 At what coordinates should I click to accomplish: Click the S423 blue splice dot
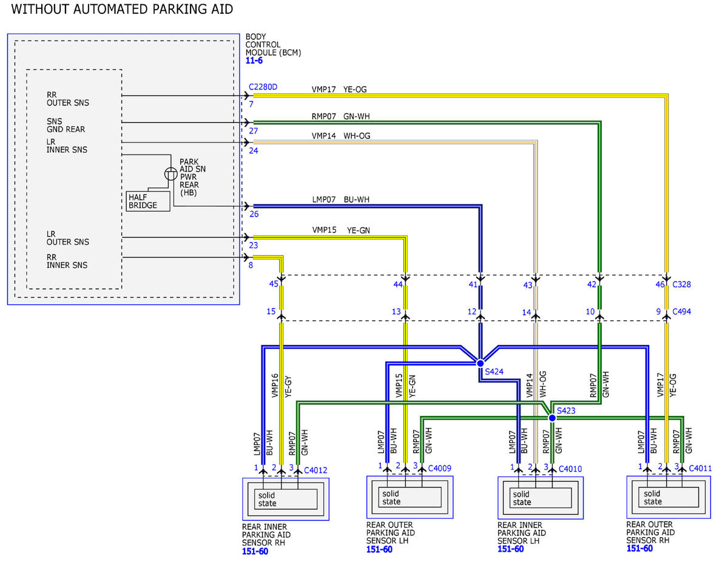[x=552, y=418]
